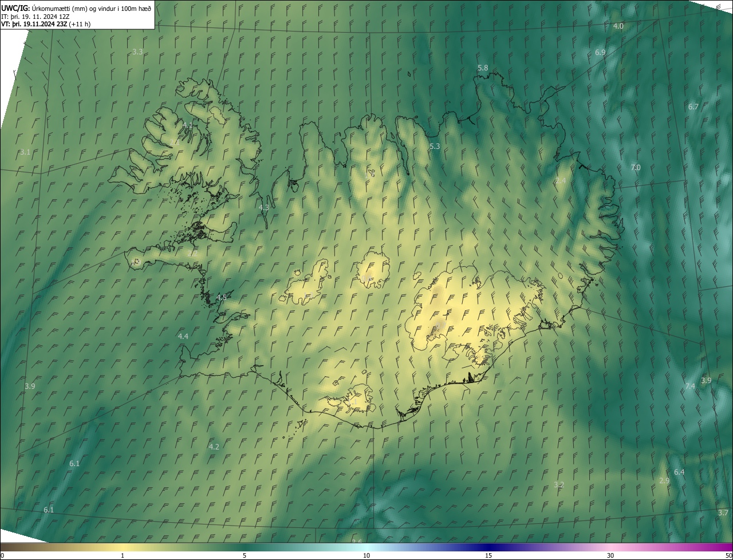Click the colour scale tick labeled 30
The width and height of the screenshot is (733, 560).
click(610, 556)
